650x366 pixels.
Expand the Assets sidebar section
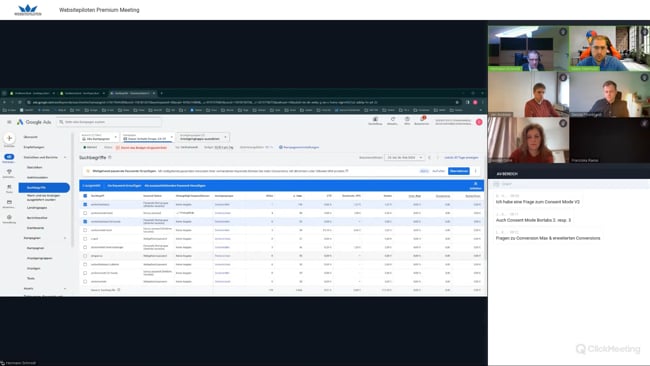click(65, 288)
